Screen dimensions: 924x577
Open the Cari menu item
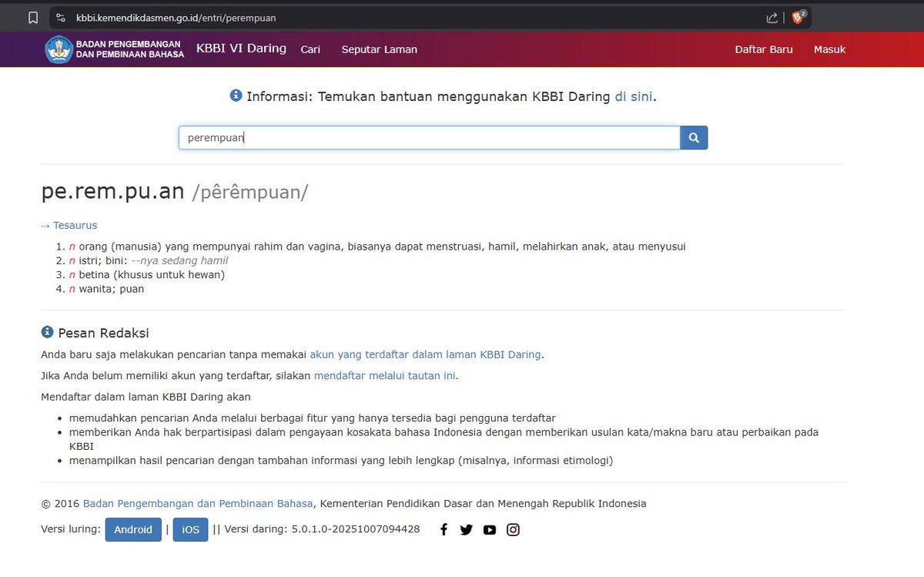tap(310, 49)
